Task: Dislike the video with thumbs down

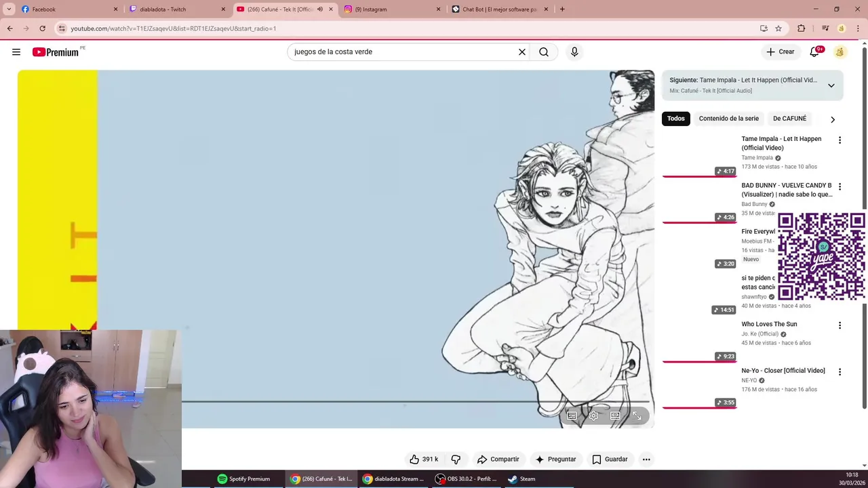Action: pyautogui.click(x=456, y=460)
